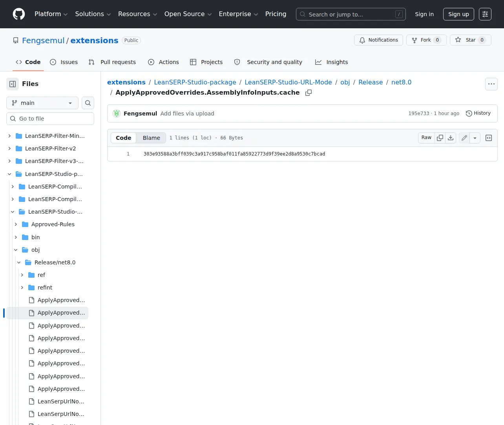504x425 pixels.
Task: Open the main branch selector
Action: point(42,103)
